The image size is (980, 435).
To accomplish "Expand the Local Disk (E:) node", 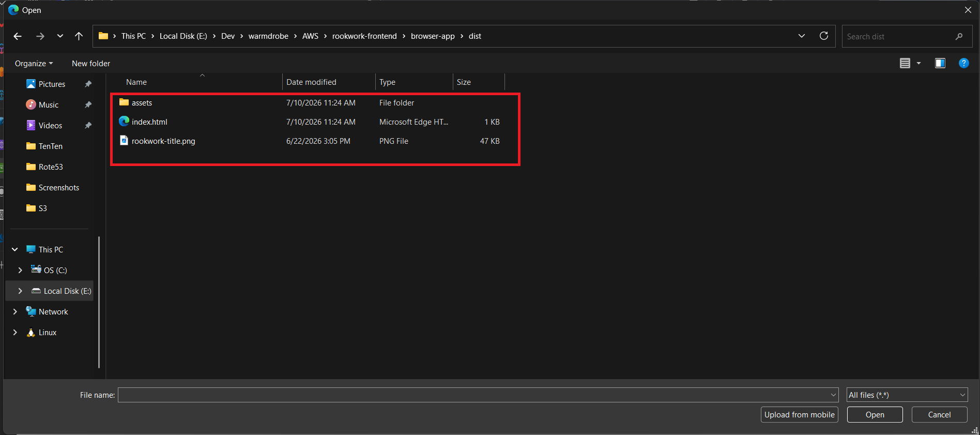I will [20, 291].
